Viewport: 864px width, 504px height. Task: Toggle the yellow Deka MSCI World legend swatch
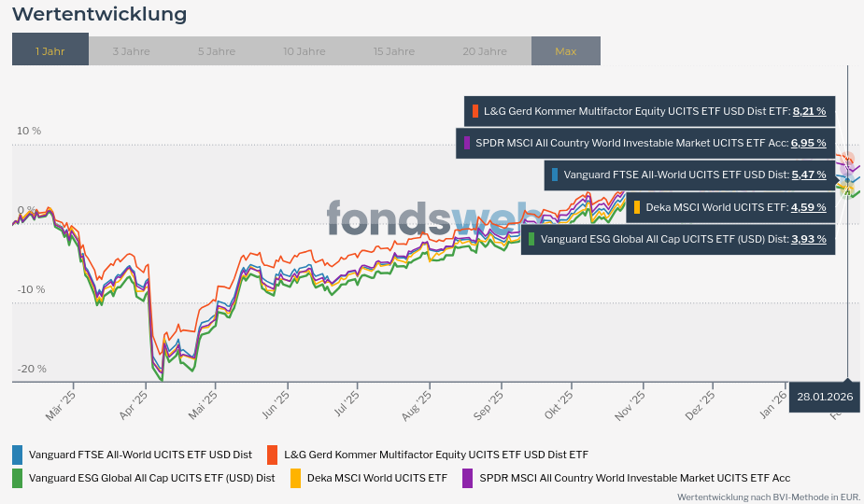click(x=295, y=478)
